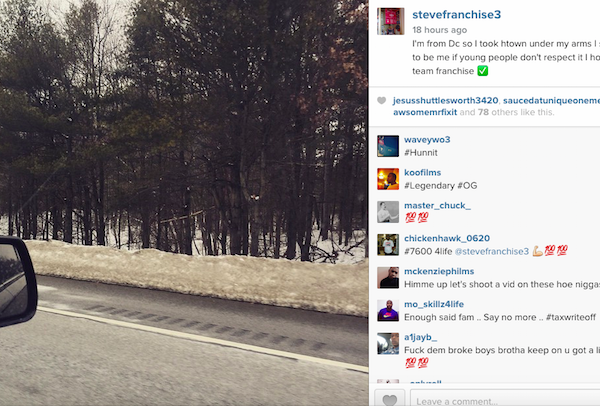Click the heart like button beside comment box
The height and width of the screenshot is (406, 600).
[x=390, y=399]
